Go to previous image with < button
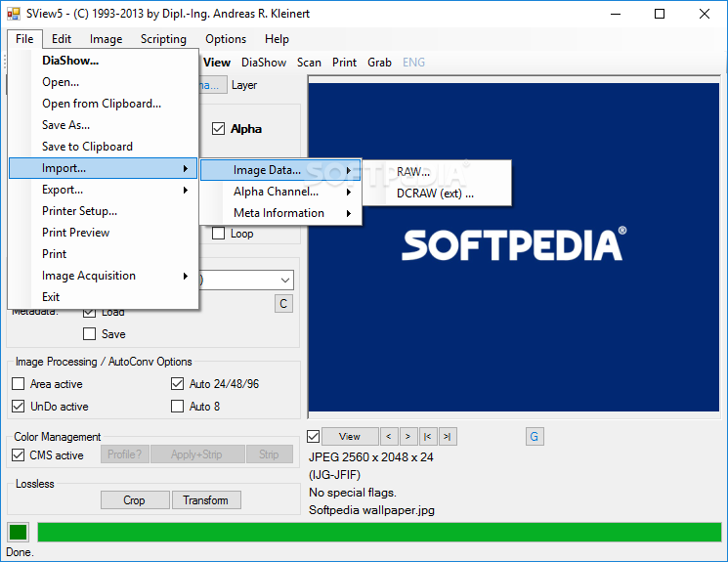728x562 pixels. coord(389,437)
